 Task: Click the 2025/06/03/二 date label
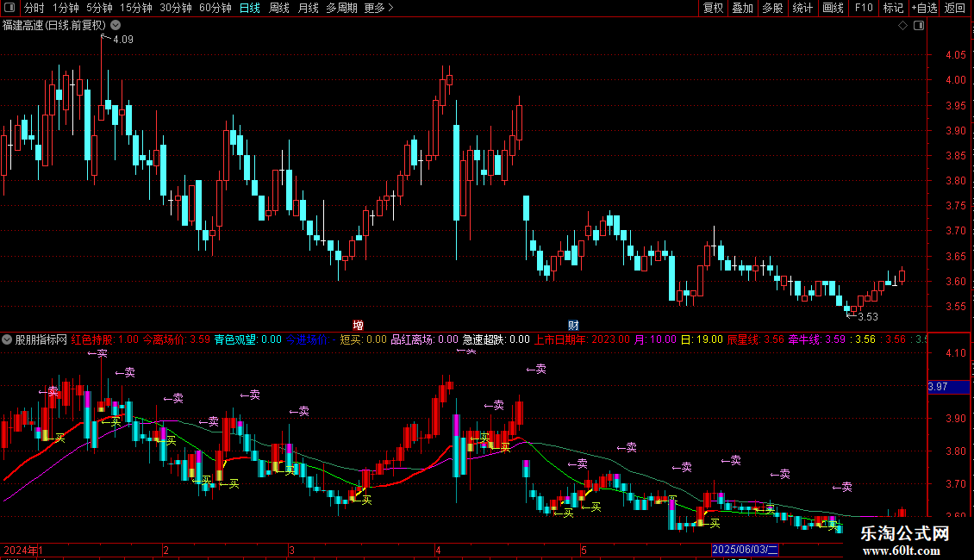coord(745,550)
